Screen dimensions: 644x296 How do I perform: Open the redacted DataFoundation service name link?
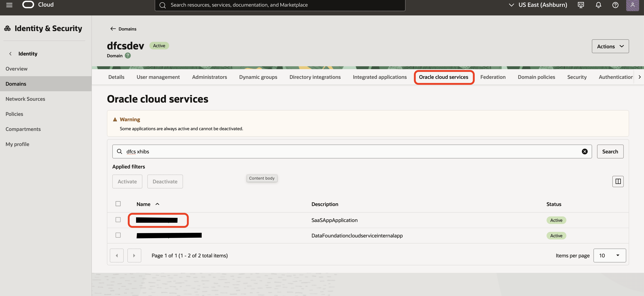169,235
